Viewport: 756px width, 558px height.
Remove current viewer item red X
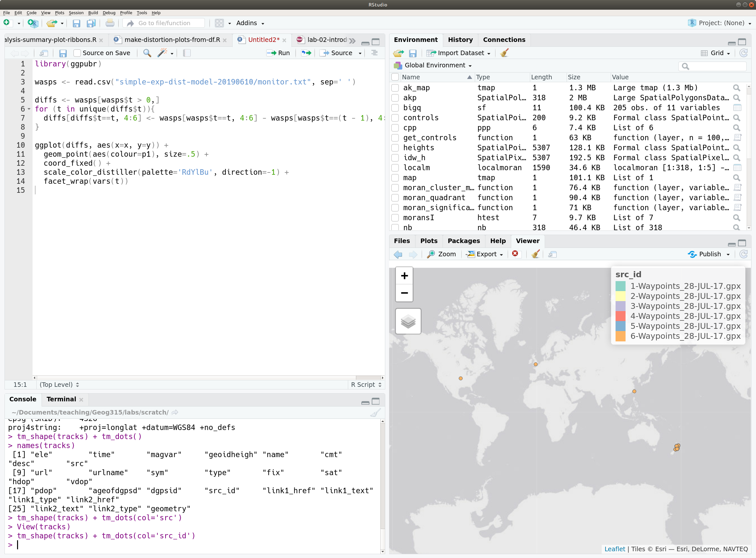click(x=515, y=254)
